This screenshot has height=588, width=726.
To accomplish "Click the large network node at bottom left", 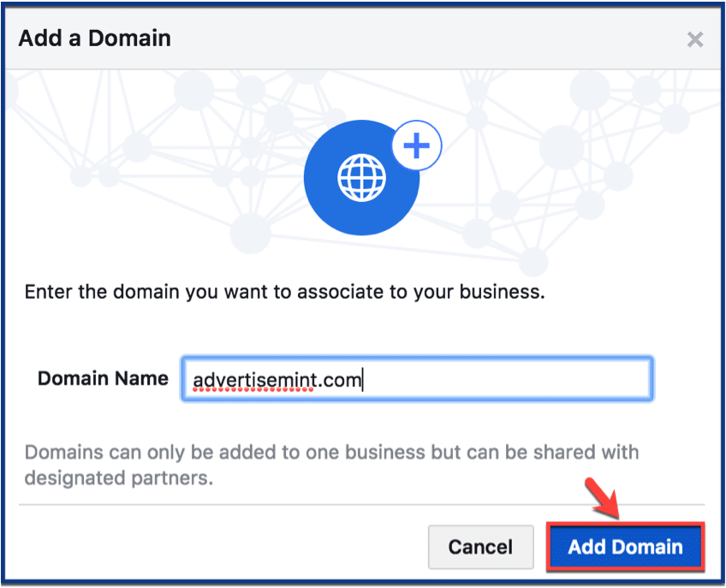I will coord(251,234).
